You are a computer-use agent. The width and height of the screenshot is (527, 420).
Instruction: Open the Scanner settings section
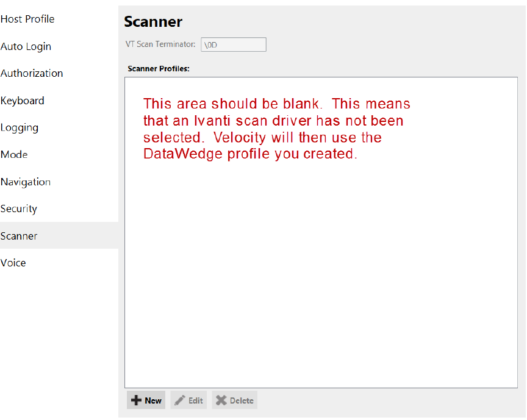coord(19,236)
